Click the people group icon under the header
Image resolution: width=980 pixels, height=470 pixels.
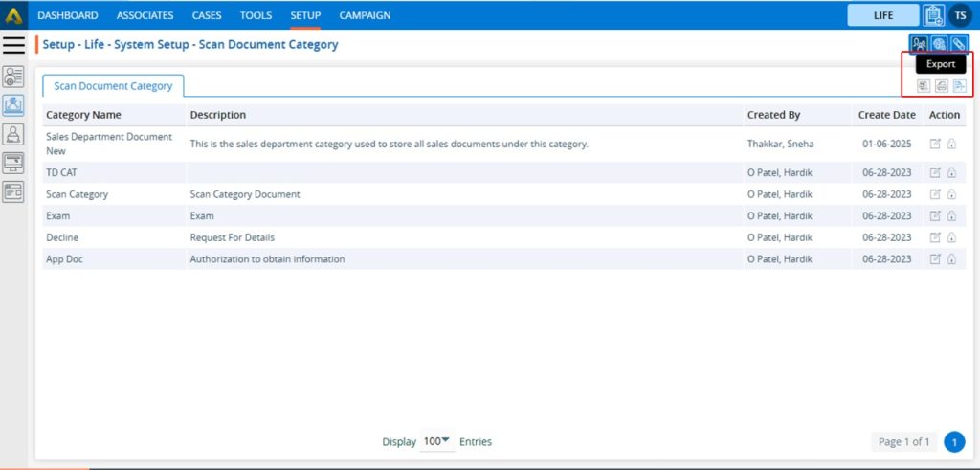pyautogui.click(x=919, y=44)
